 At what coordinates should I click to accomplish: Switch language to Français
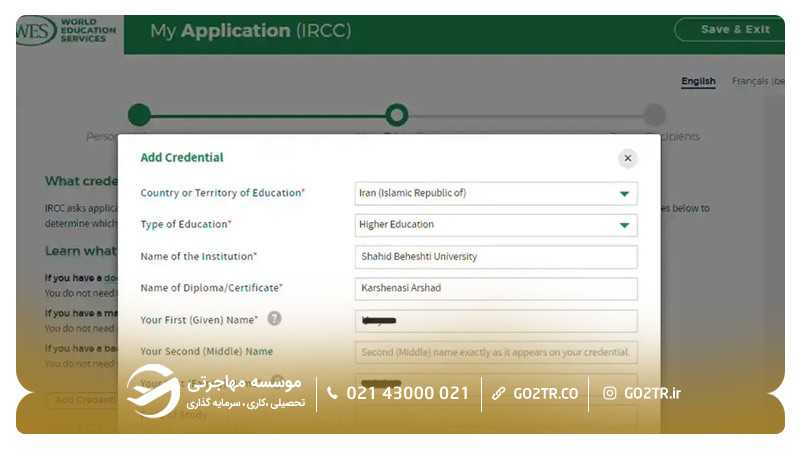(757, 82)
